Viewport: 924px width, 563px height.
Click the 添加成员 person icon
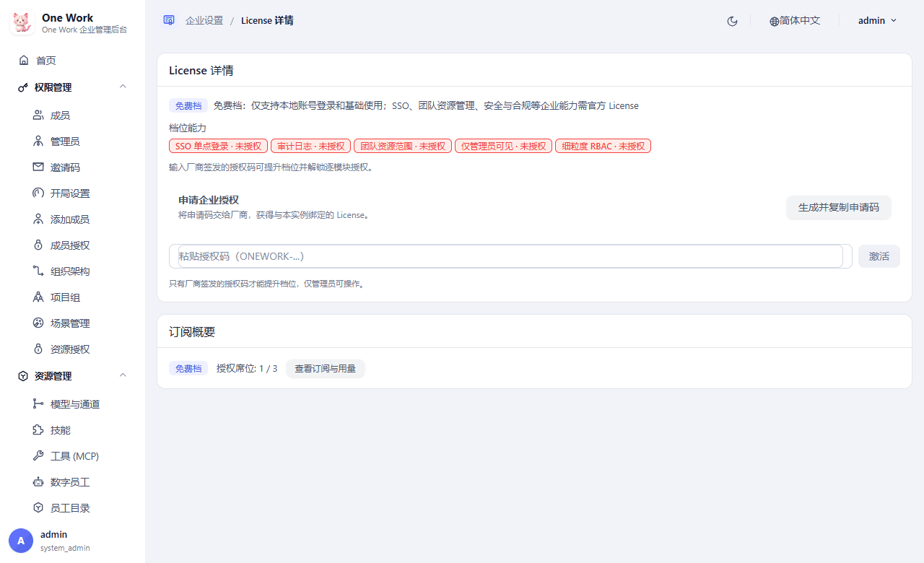tap(38, 219)
